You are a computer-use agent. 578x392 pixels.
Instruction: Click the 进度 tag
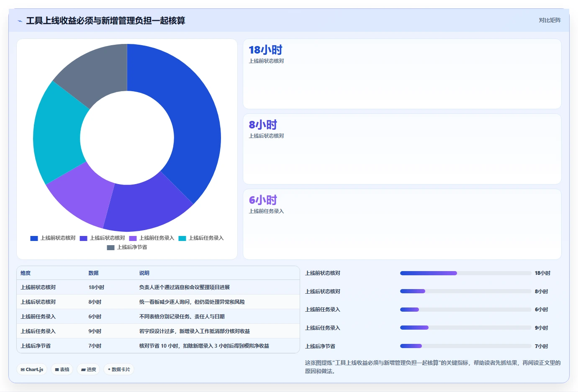(88, 369)
